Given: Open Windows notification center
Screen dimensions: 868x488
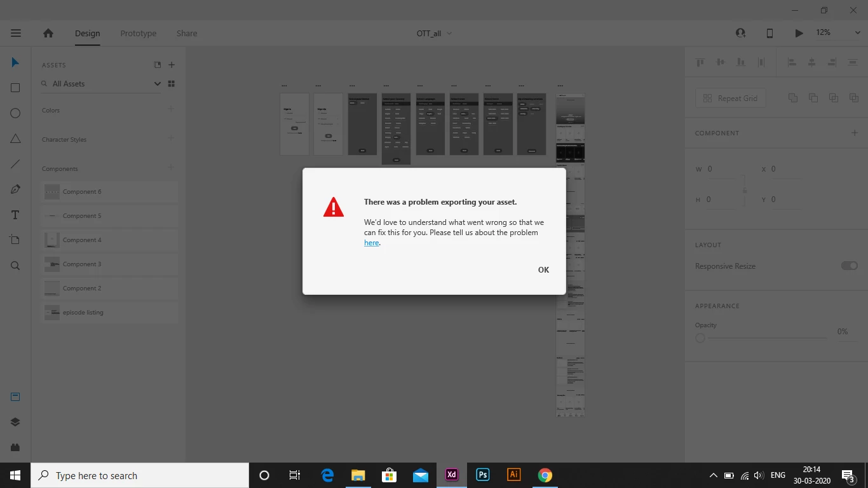Looking at the screenshot, I should [x=848, y=475].
